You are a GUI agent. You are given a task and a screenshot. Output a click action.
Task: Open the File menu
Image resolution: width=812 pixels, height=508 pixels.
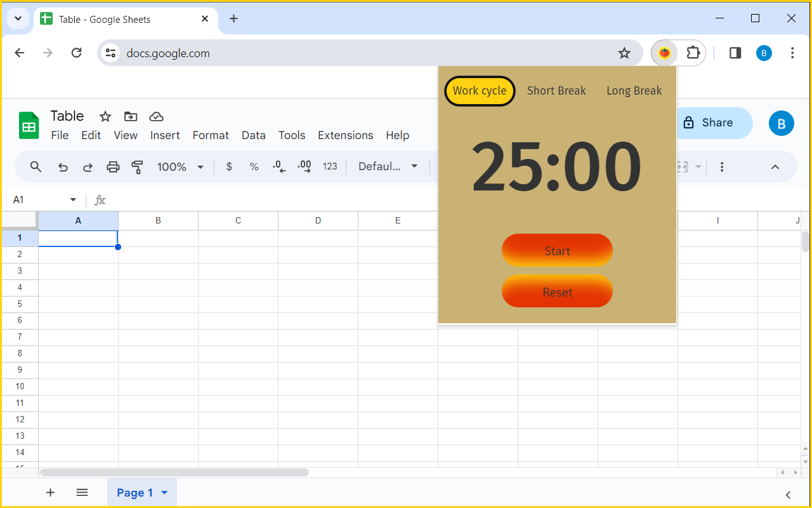pyautogui.click(x=60, y=135)
